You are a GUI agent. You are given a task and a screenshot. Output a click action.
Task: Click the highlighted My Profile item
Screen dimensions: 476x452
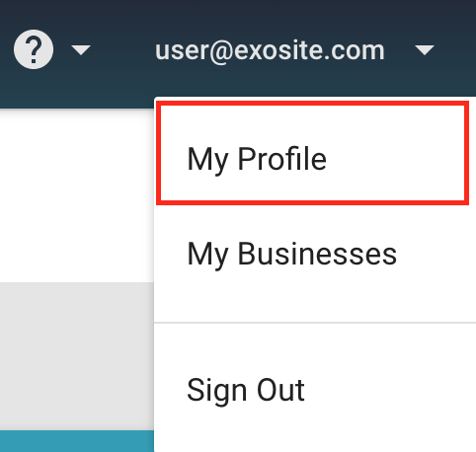click(312, 153)
